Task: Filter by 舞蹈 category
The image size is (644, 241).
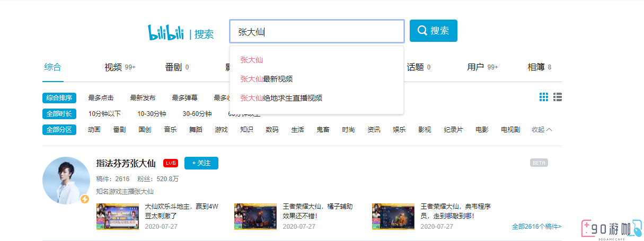Action: pyautogui.click(x=196, y=130)
